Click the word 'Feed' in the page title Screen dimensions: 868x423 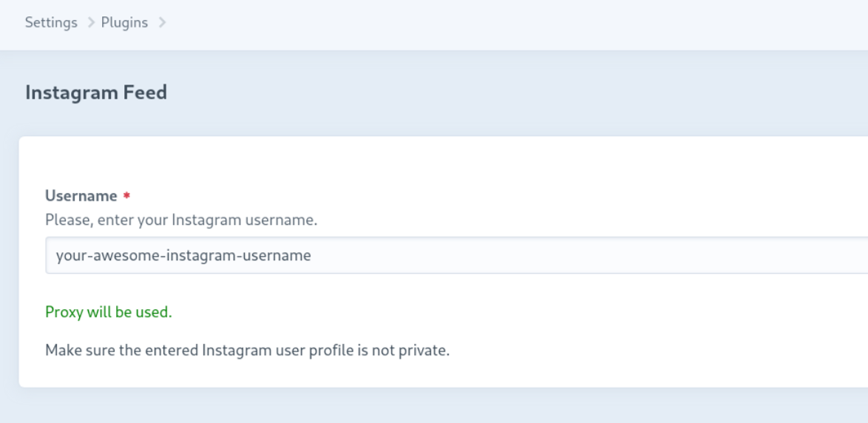[x=144, y=92]
